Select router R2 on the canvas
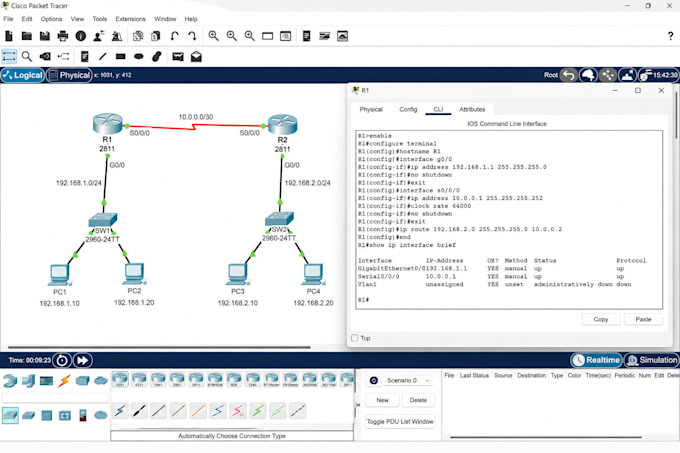 click(283, 124)
